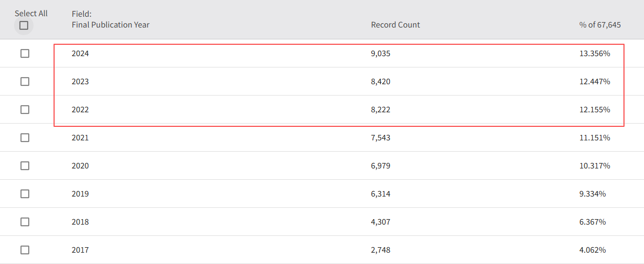644x264 pixels.
Task: Click the Record Count column header
Action: pos(395,25)
